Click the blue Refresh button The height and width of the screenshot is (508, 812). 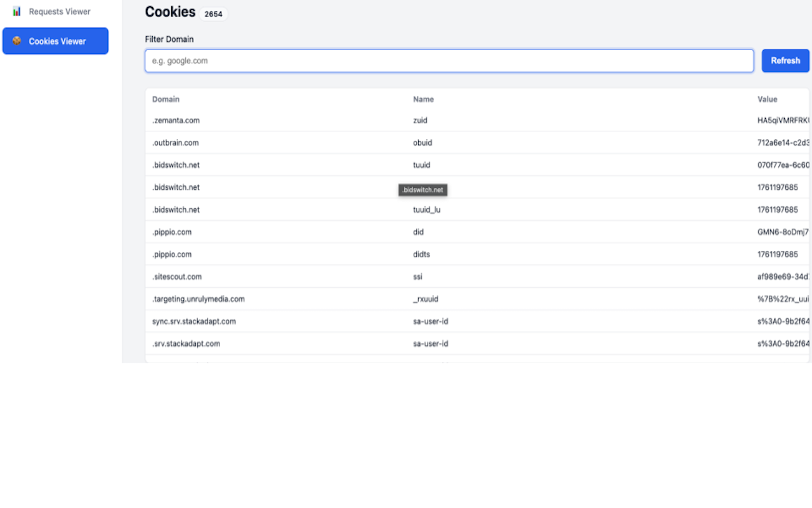tap(785, 61)
